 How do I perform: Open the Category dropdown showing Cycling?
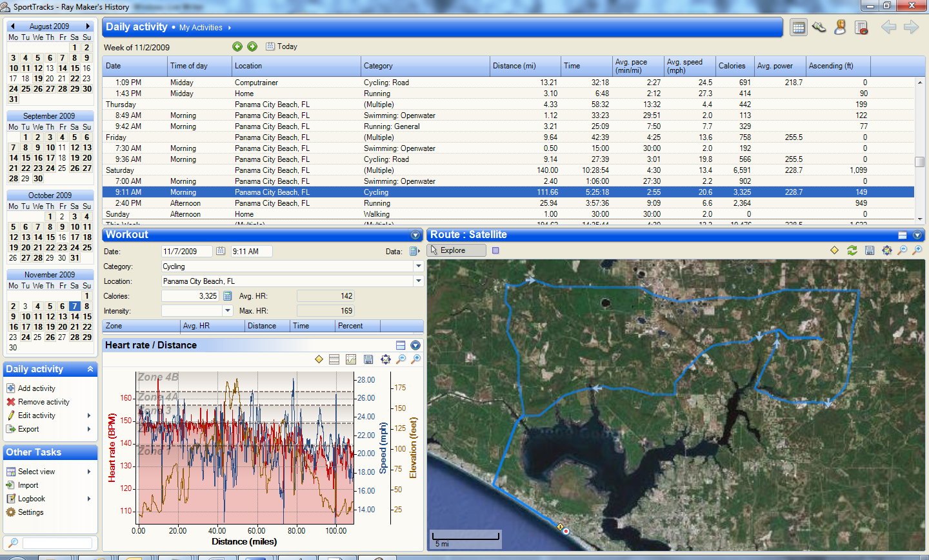[418, 266]
